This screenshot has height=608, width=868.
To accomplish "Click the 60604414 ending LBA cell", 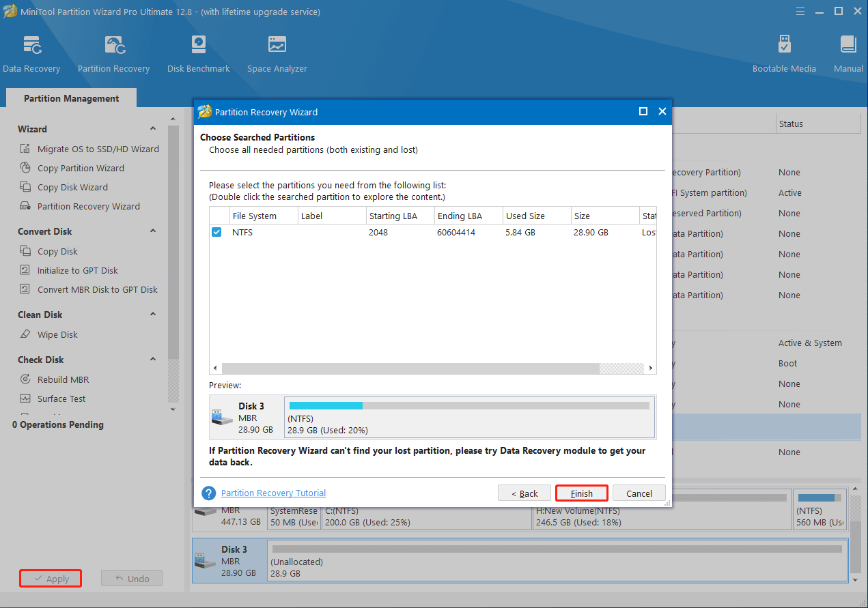I will pos(456,232).
